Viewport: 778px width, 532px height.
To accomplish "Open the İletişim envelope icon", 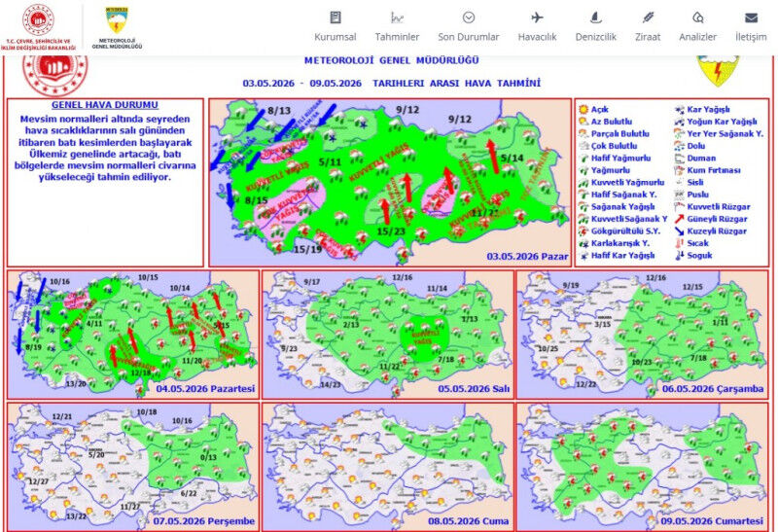I will pyautogui.click(x=751, y=18).
